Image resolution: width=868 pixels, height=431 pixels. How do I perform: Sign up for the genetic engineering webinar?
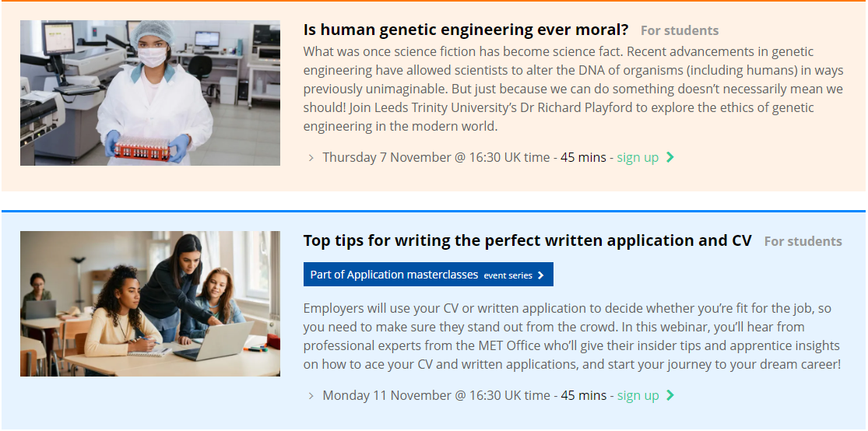point(638,157)
